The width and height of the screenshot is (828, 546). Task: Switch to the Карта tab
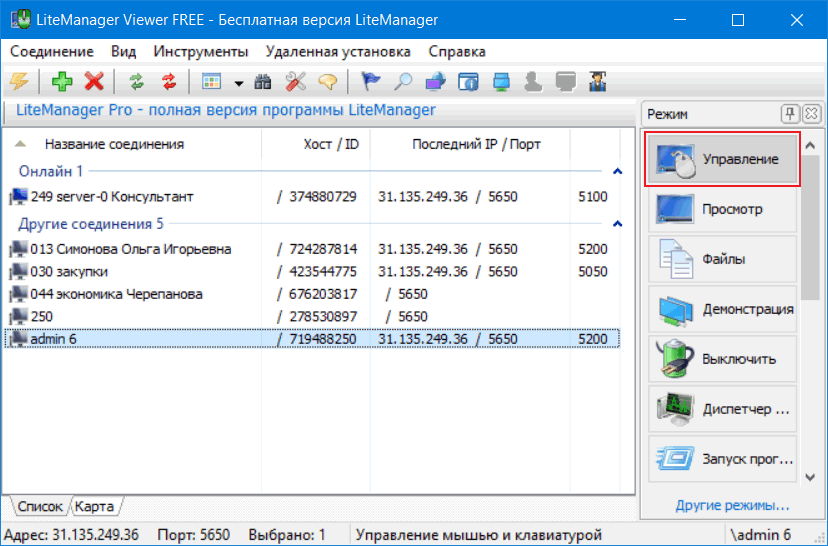coord(95,506)
